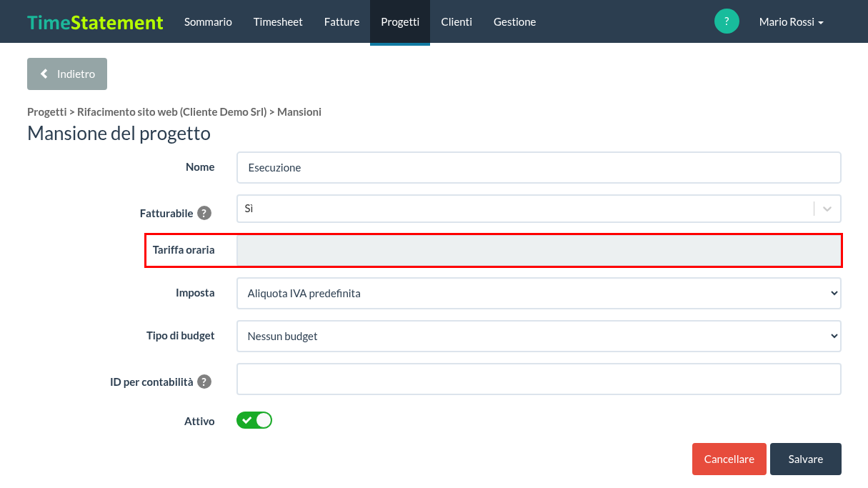Image resolution: width=868 pixels, height=488 pixels.
Task: Go to the Sommario menu
Action: pyautogui.click(x=208, y=22)
